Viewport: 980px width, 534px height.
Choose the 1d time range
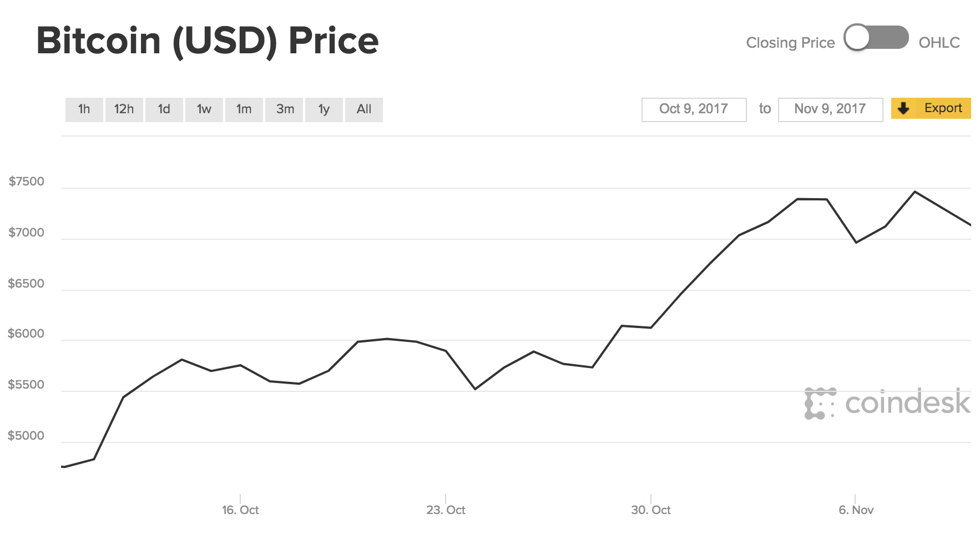[x=164, y=109]
